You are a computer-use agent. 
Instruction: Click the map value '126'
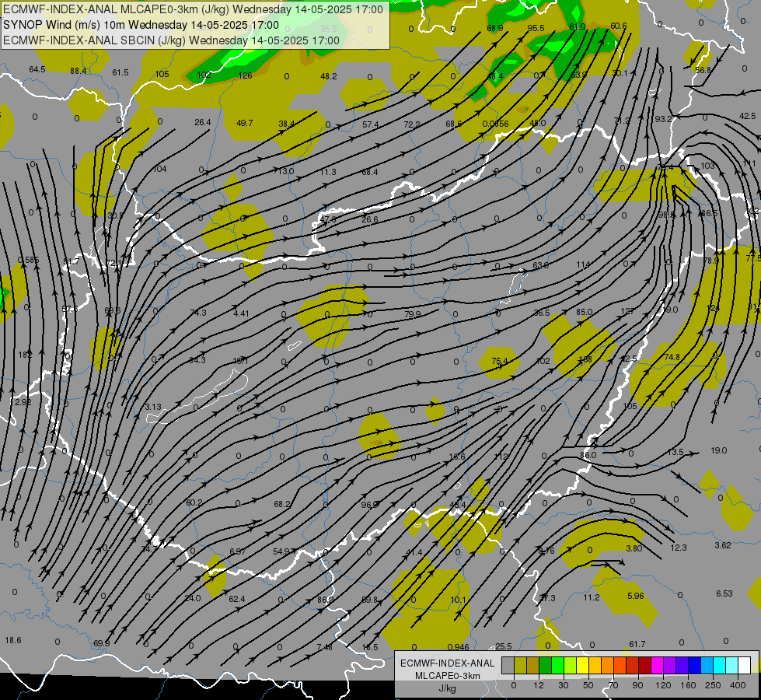click(245, 75)
